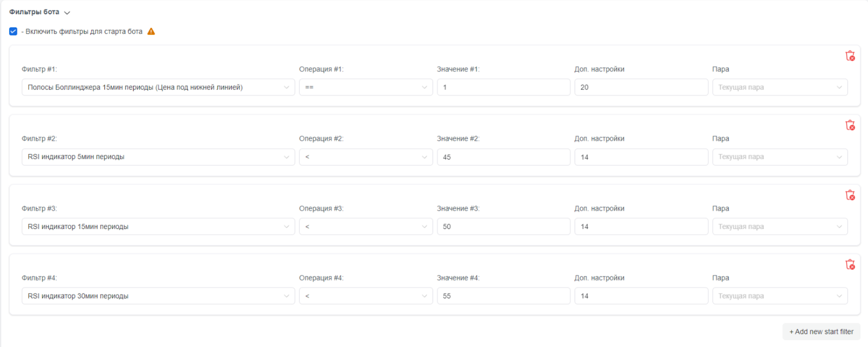The width and height of the screenshot is (868, 347).
Task: Open the Пара dropdown for filter #1
Action: (x=780, y=87)
